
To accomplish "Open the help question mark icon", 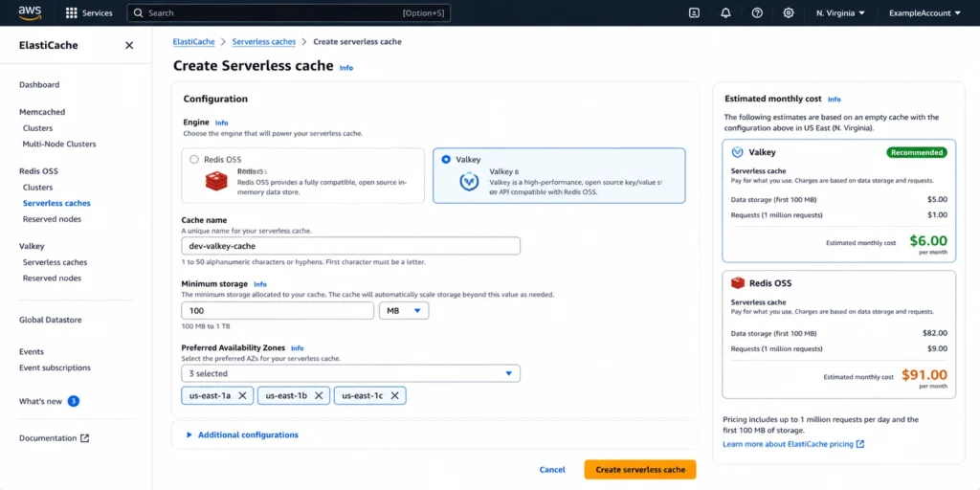I will (757, 12).
